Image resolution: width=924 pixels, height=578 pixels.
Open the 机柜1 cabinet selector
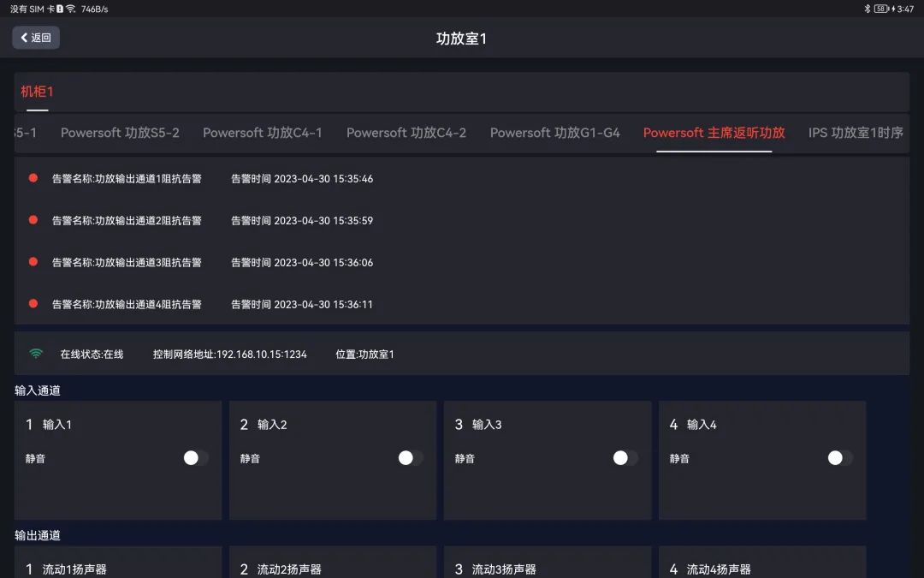point(36,92)
